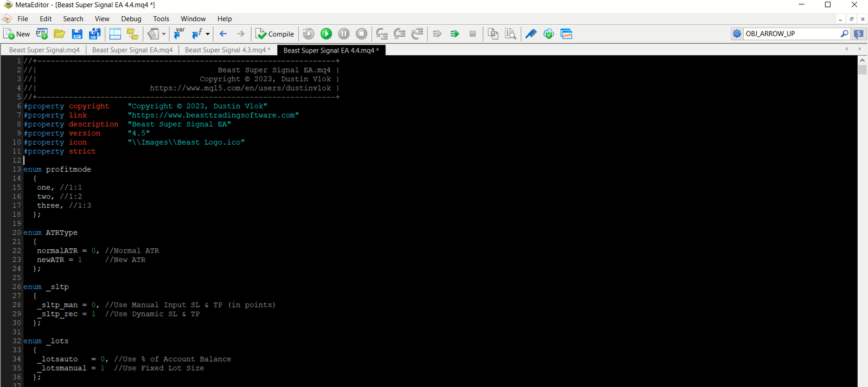Image resolution: width=868 pixels, height=387 pixels.
Task: Open the File menu
Action: [x=23, y=18]
